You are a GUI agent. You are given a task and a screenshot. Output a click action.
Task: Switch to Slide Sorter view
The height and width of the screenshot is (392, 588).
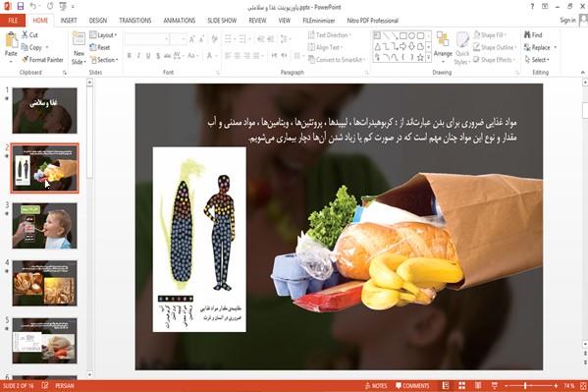(x=461, y=386)
